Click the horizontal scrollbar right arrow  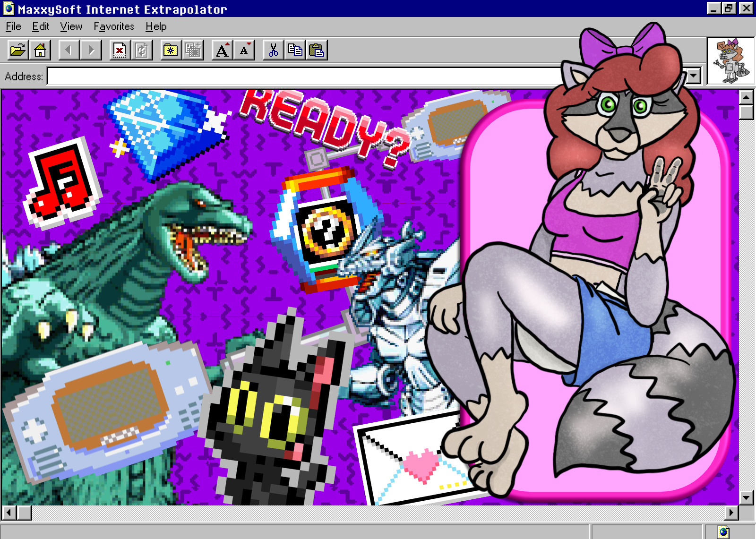731,513
